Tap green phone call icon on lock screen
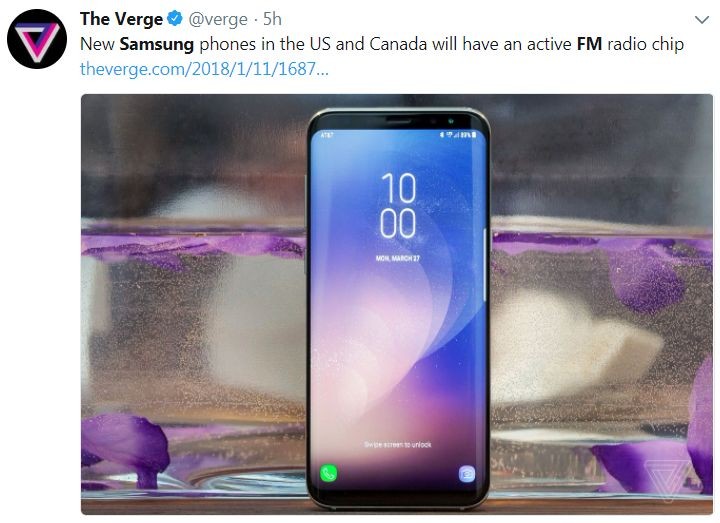Screen dimensions: 720x523 (328, 473)
